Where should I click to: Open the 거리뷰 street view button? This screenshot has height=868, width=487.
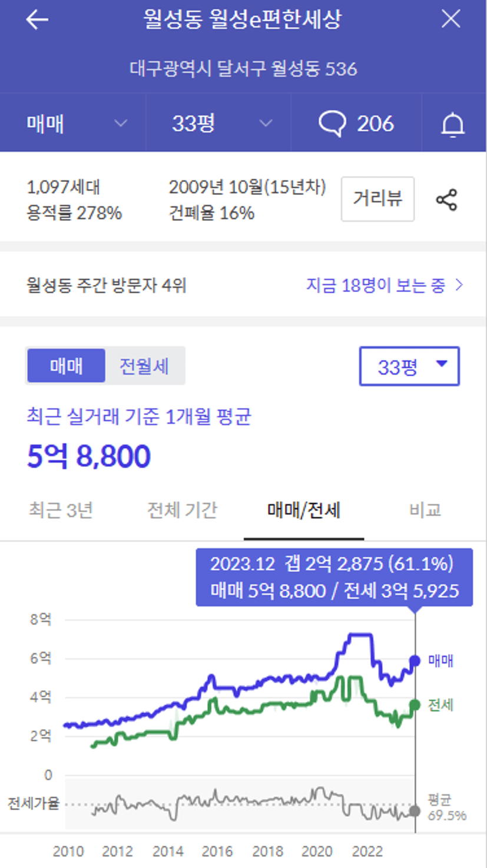pyautogui.click(x=377, y=199)
